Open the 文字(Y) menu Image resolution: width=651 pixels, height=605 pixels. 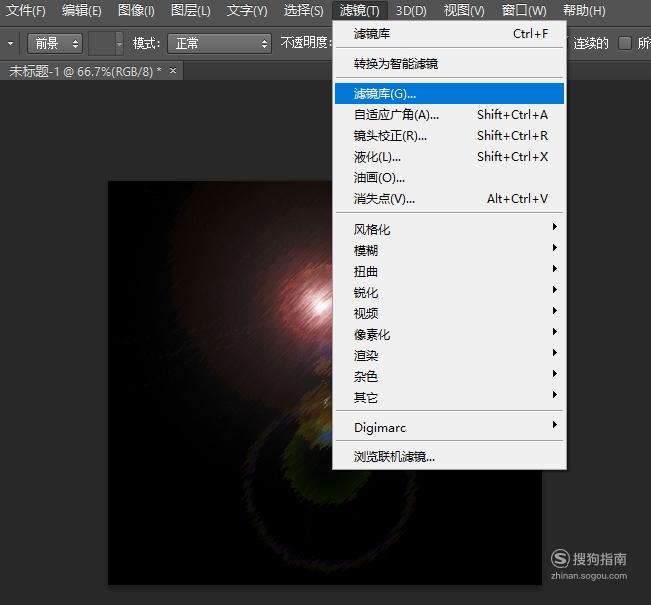247,10
